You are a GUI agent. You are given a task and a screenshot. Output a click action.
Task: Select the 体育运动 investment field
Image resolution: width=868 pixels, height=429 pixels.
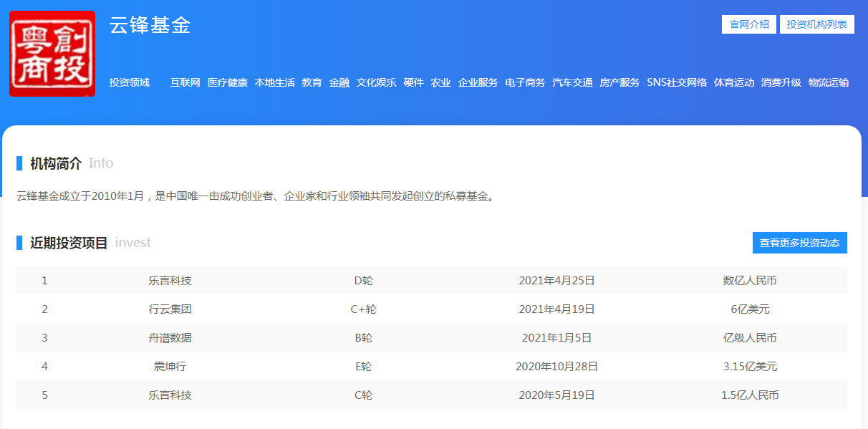(734, 82)
